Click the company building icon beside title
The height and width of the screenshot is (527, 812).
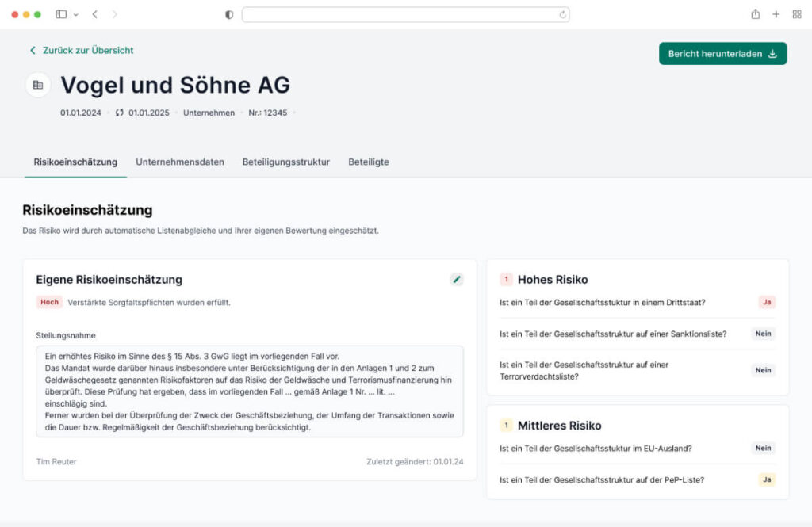click(38, 85)
